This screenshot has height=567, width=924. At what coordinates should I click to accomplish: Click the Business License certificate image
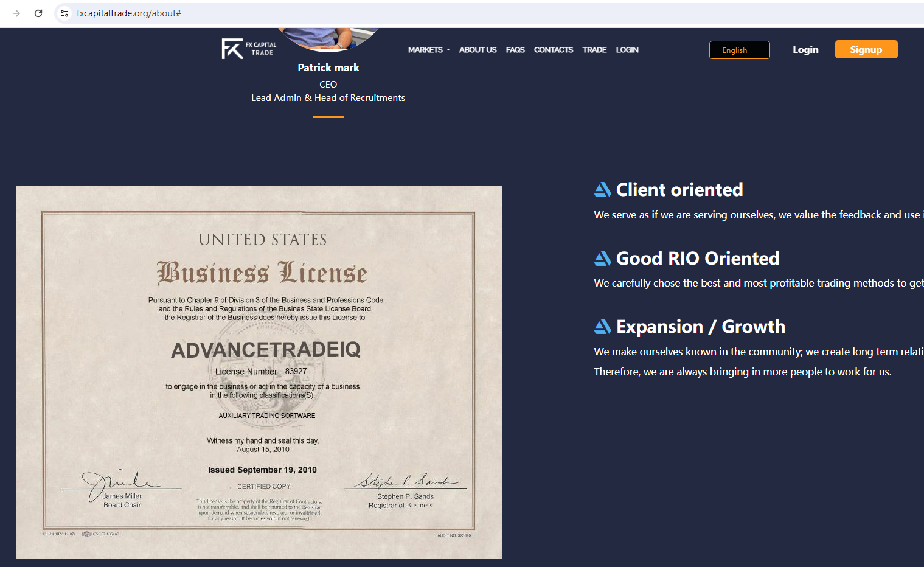pos(259,372)
